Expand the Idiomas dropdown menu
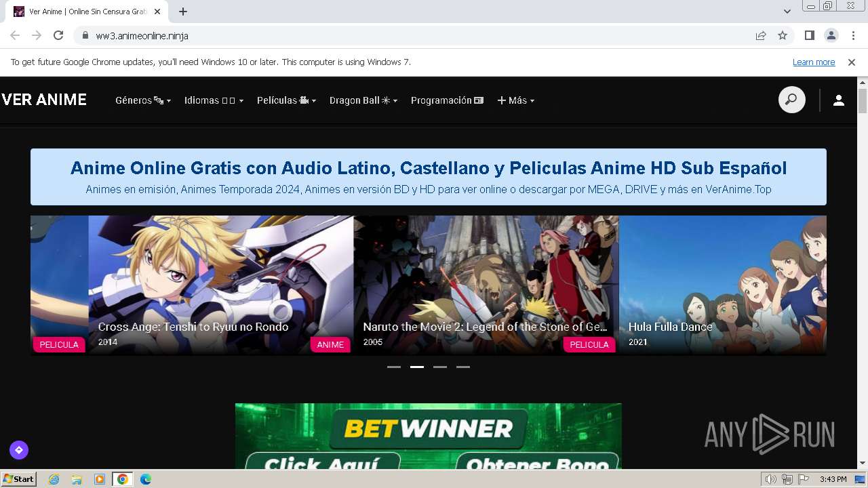The image size is (868, 488). (x=214, y=100)
